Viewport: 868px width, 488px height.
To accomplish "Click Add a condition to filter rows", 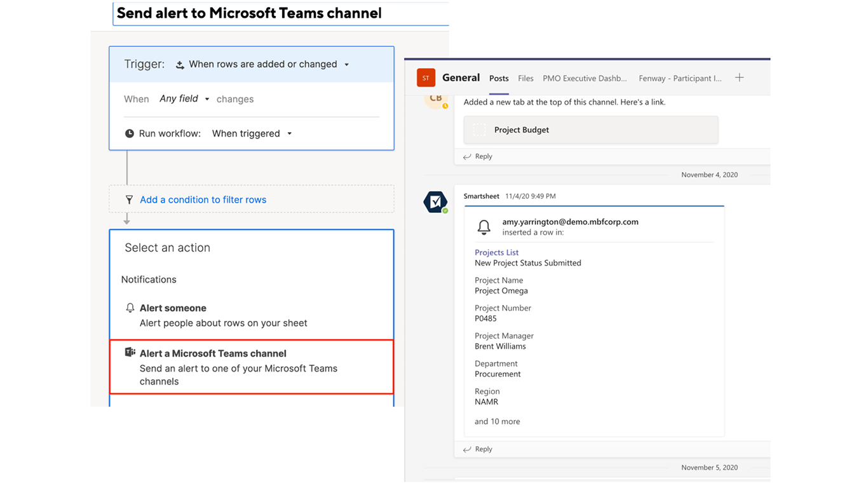I will pyautogui.click(x=203, y=200).
